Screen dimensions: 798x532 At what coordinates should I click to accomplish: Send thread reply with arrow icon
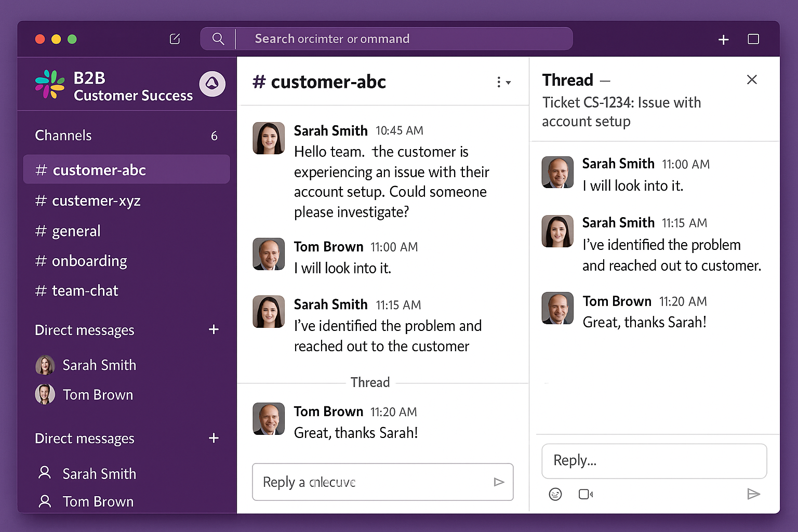tap(753, 494)
